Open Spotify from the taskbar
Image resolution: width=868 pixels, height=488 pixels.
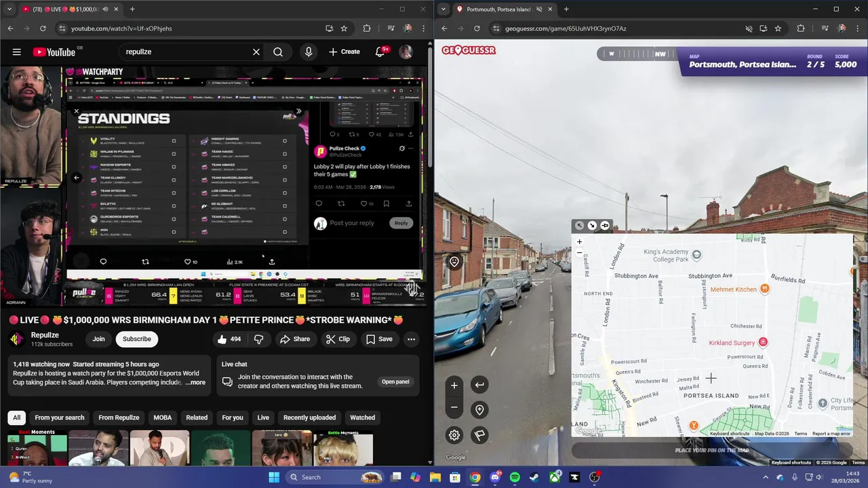click(x=515, y=477)
